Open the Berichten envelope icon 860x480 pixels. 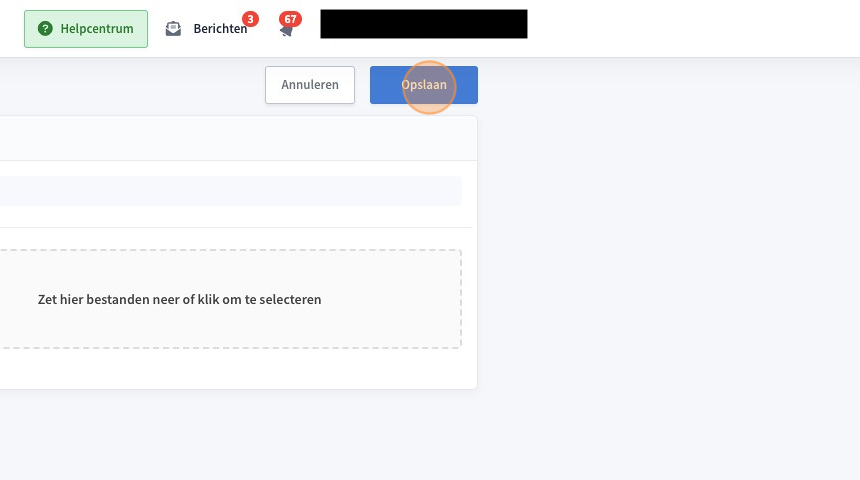pyautogui.click(x=173, y=29)
